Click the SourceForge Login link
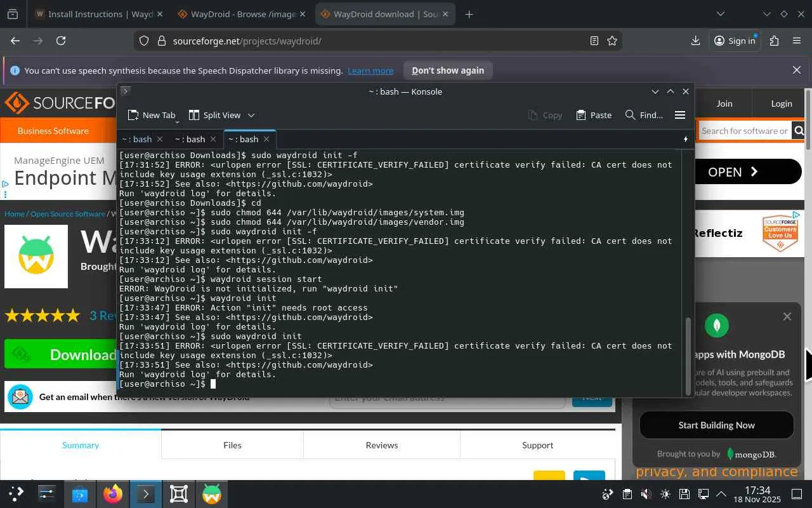812x508 pixels. point(782,104)
